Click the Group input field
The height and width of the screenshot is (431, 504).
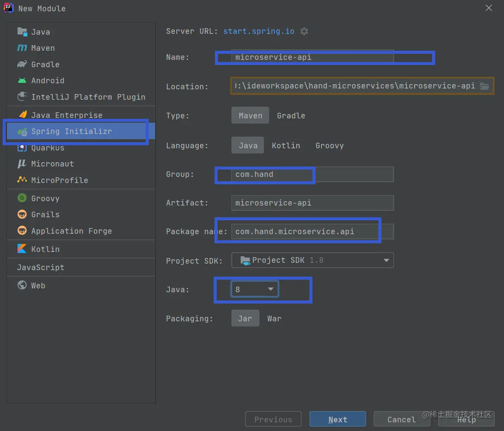312,174
